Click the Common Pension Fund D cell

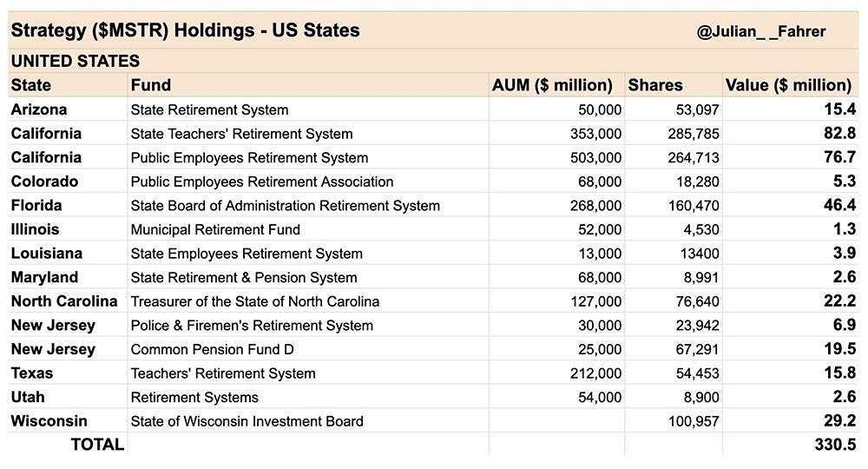(x=212, y=349)
